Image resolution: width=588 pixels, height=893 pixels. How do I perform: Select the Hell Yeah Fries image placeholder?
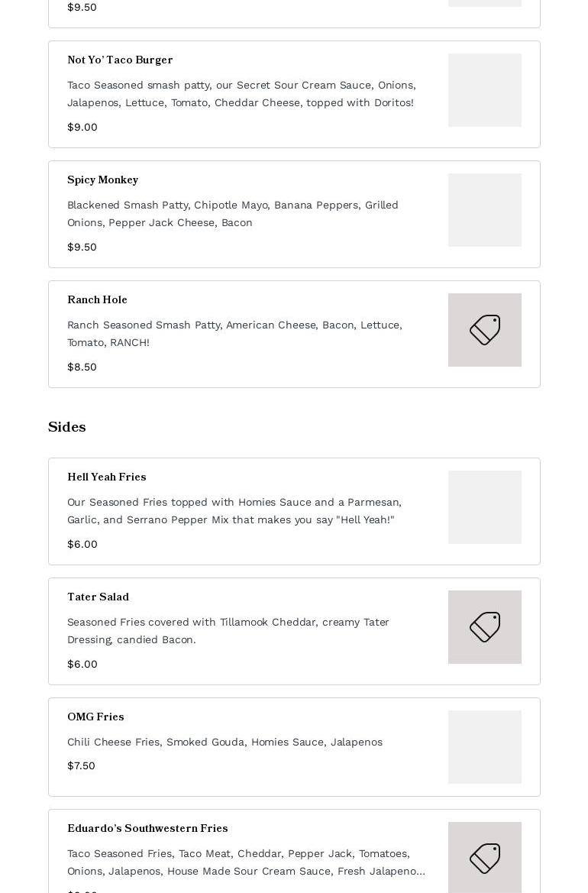click(x=484, y=507)
